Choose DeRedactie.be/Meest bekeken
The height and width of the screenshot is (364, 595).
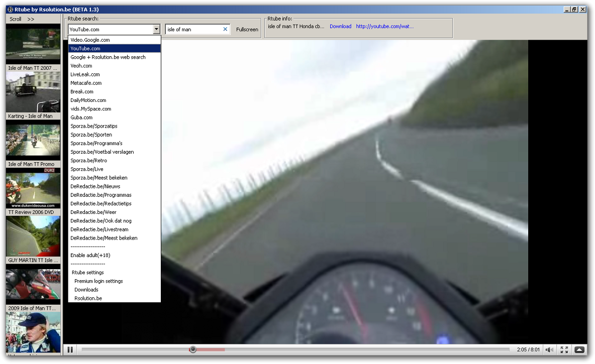point(114,238)
